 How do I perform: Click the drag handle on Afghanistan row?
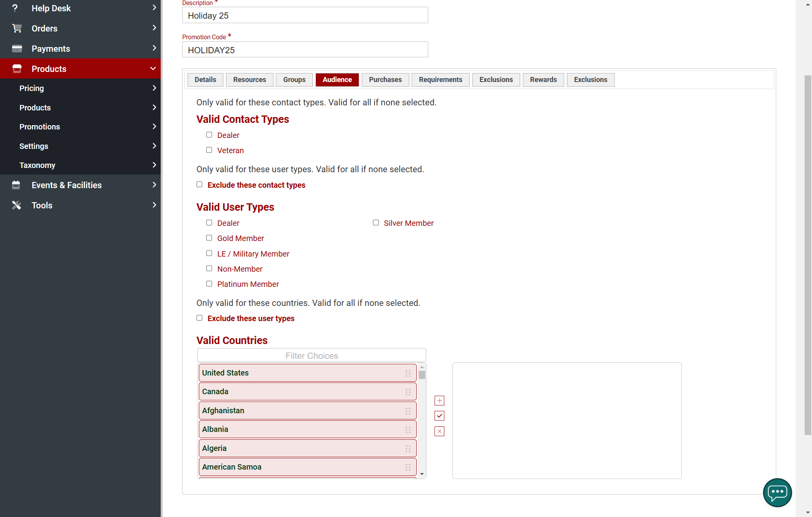pos(408,411)
